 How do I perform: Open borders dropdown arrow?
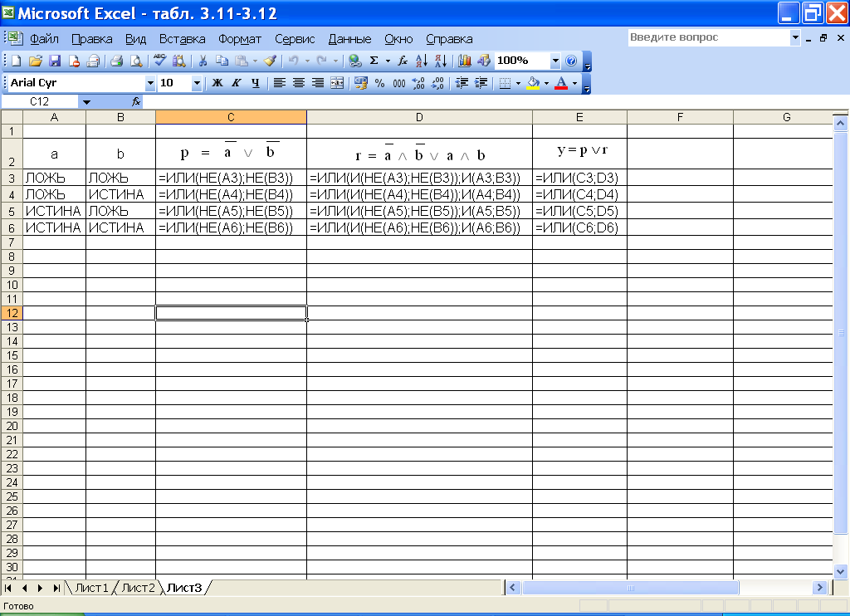[518, 83]
